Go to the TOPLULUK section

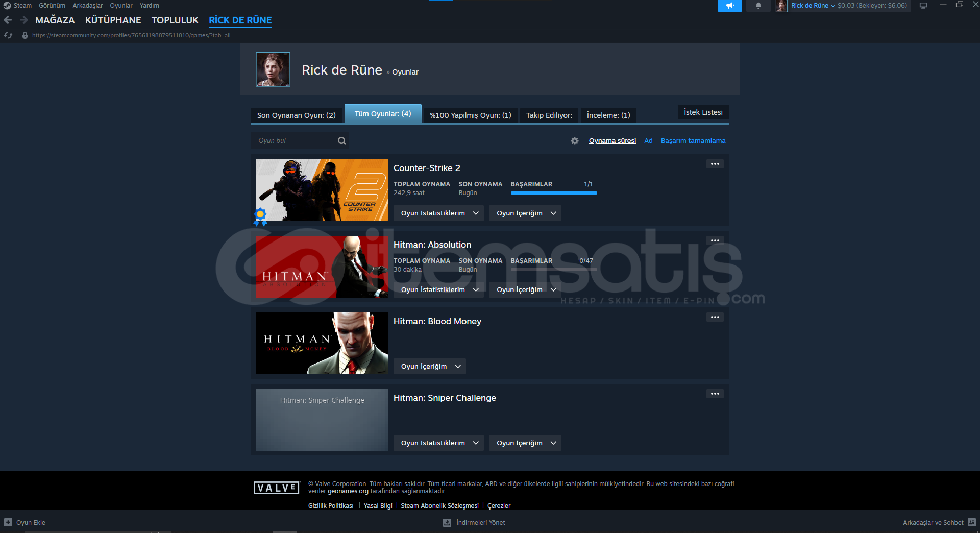click(x=175, y=20)
